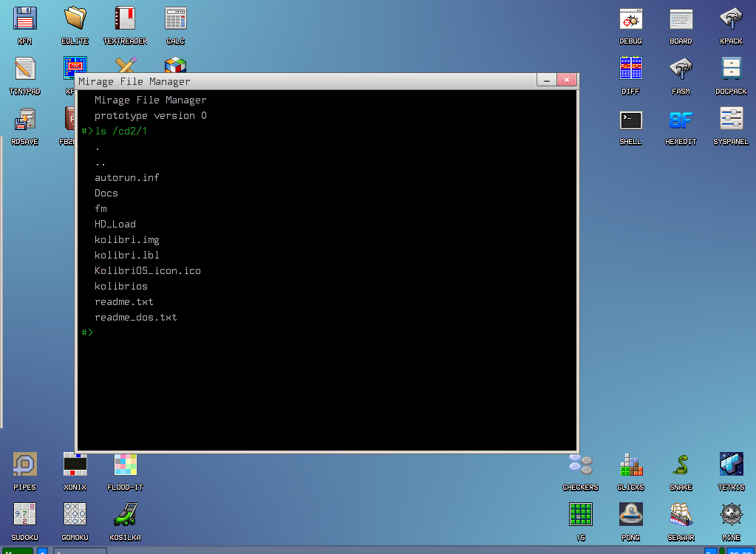
Task: Open the TINYPAD text editor icon
Action: click(x=25, y=69)
